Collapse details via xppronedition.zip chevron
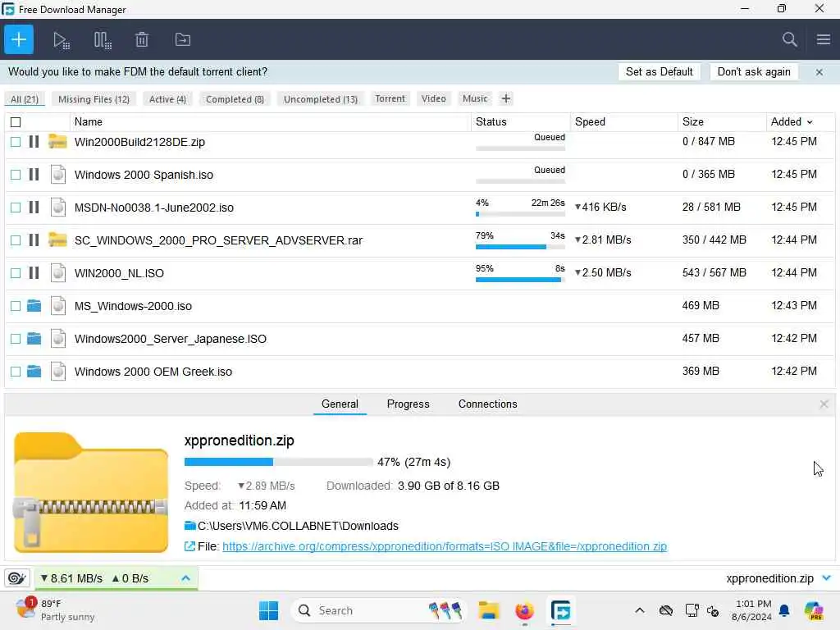 (827, 578)
